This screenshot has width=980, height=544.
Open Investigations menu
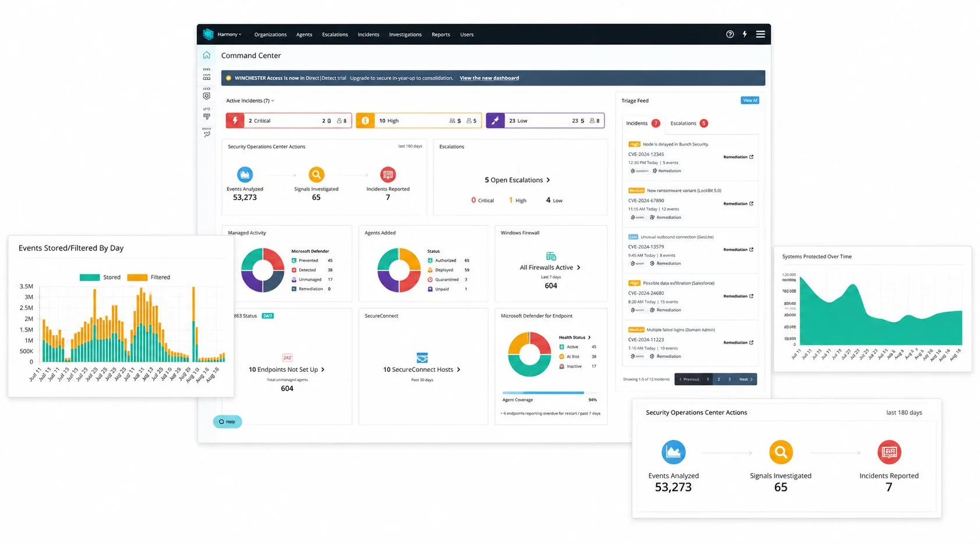[x=405, y=34]
